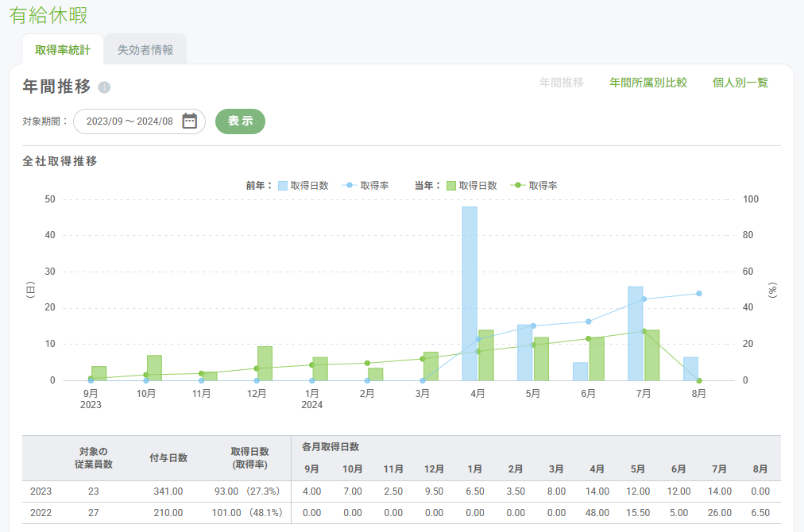804x532 pixels.
Task: Open the 年間所属別比較 view link
Action: [x=647, y=83]
